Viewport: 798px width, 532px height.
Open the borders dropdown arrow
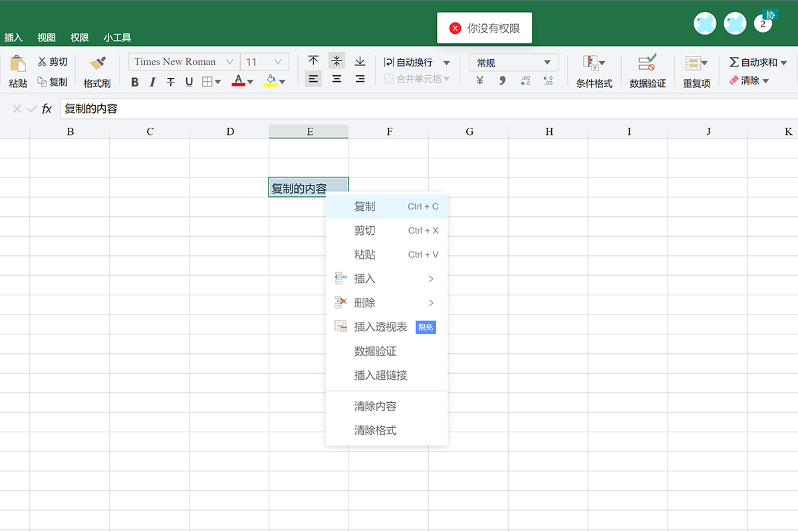[x=218, y=82]
